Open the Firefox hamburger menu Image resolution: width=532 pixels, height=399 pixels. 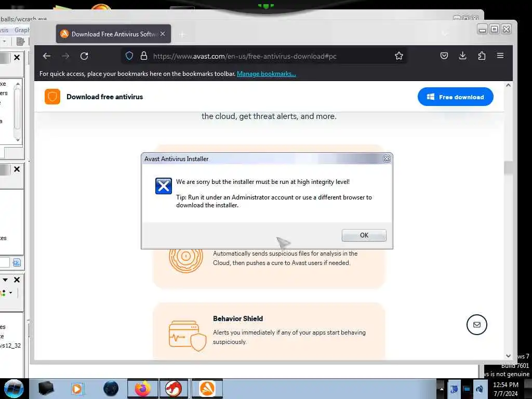pos(500,56)
